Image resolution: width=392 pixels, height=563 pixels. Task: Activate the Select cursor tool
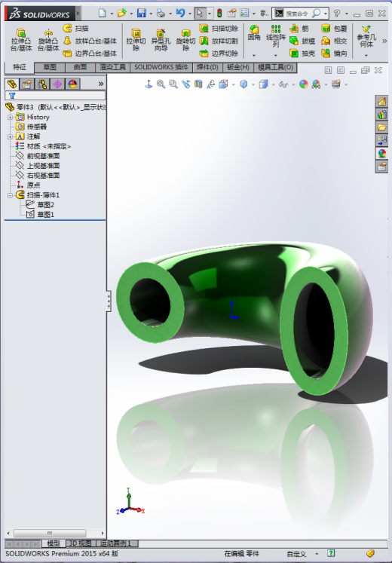tap(200, 14)
